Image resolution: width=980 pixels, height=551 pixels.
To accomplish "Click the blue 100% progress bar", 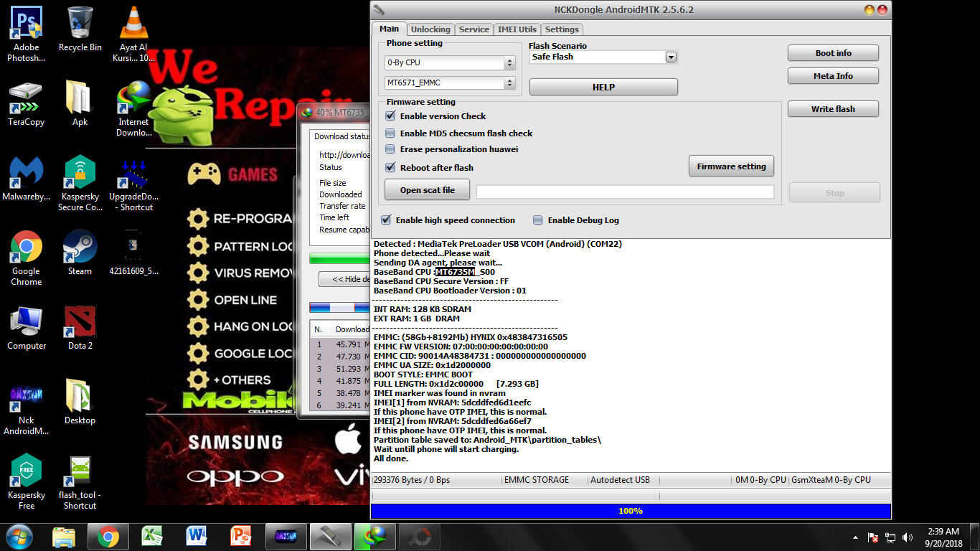I will pos(631,511).
